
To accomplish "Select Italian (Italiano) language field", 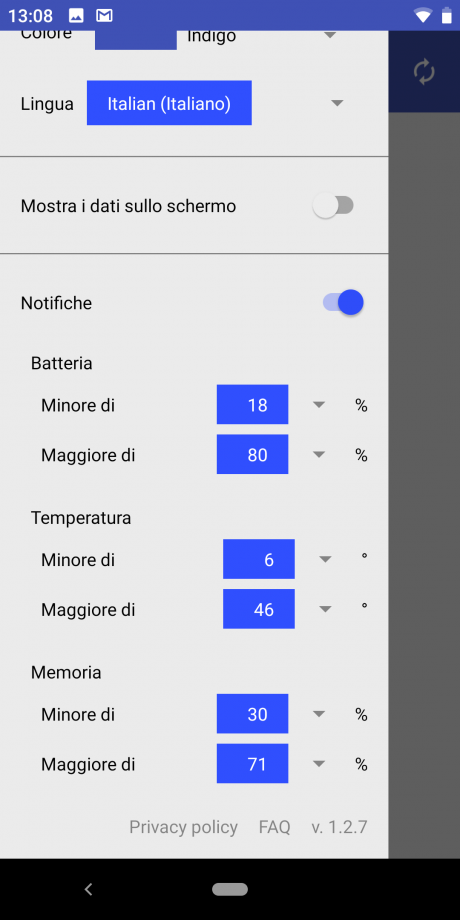I will pos(169,103).
